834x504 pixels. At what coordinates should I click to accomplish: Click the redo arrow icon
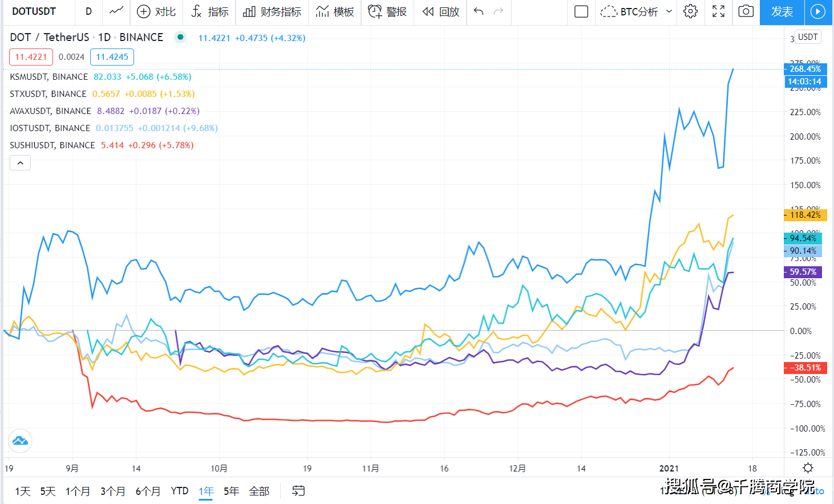(x=499, y=11)
